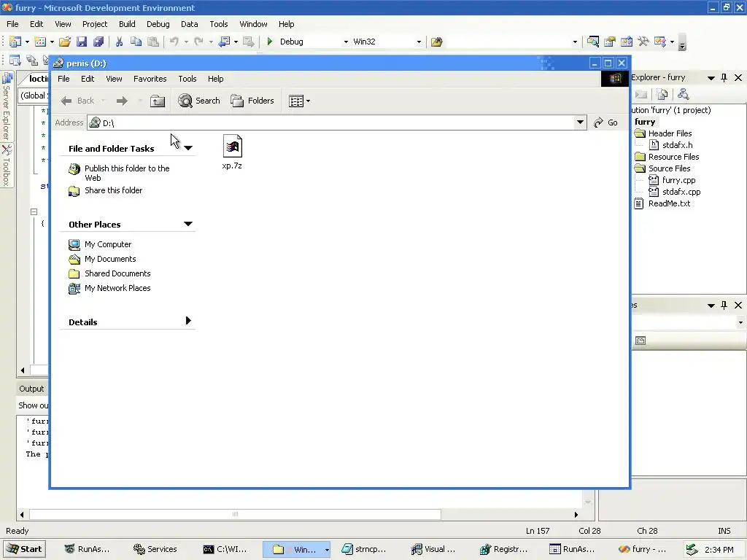Select ReadMe.txt in Solution Explorer
This screenshot has width=747, height=560.
pyautogui.click(x=662, y=203)
